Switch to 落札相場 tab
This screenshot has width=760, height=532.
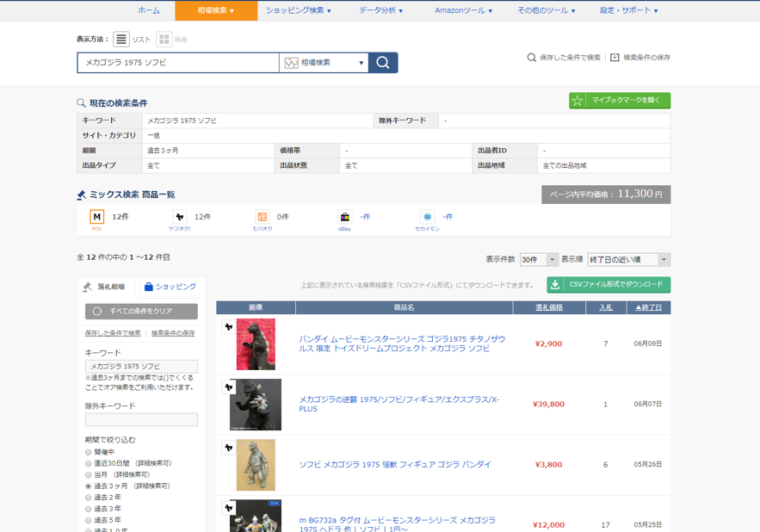pyautogui.click(x=106, y=287)
